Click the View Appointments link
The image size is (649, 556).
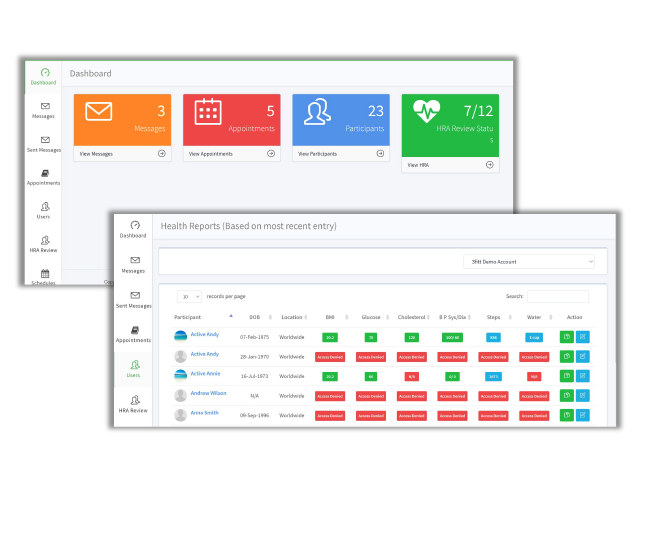pyautogui.click(x=211, y=154)
